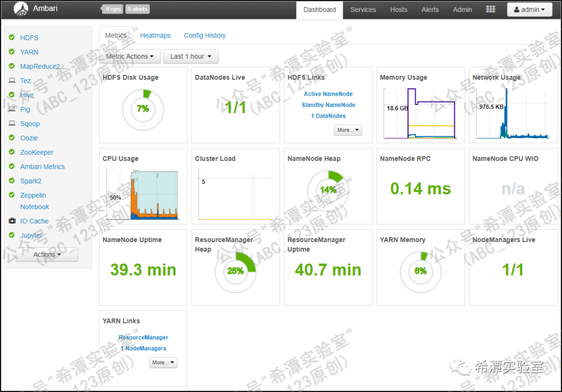Go to the Dashboard tab
Viewport: 562px width, 392px height.
click(x=320, y=10)
